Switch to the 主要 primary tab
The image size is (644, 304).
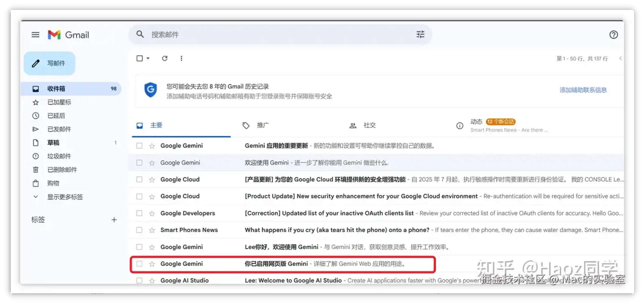point(181,125)
